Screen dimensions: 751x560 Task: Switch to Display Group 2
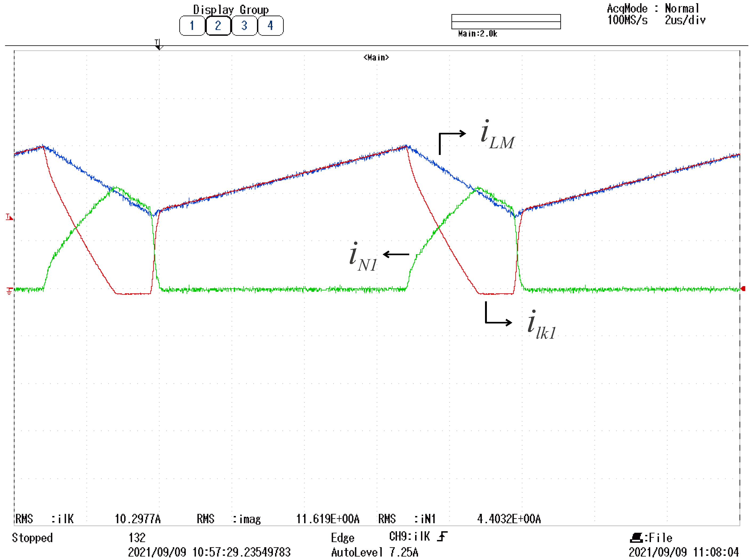218,26
